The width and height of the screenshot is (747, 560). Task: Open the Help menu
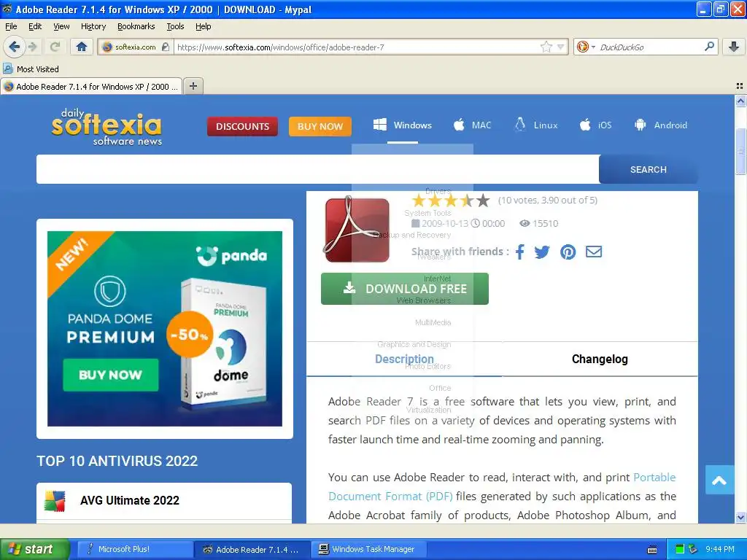pyautogui.click(x=203, y=26)
